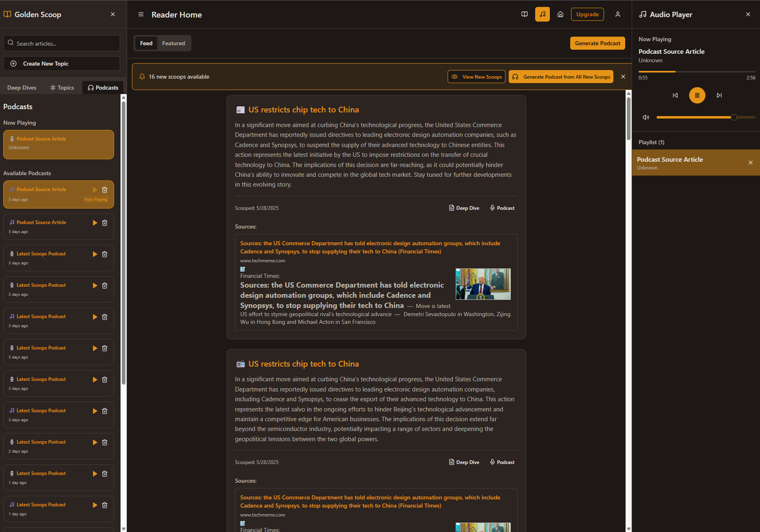The image size is (760, 532).
Task: Skip to previous track
Action: [675, 95]
